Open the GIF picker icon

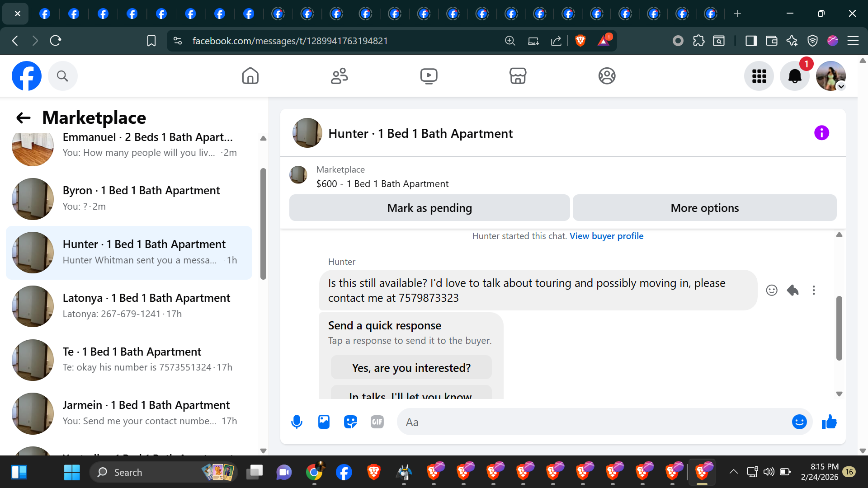tap(377, 422)
